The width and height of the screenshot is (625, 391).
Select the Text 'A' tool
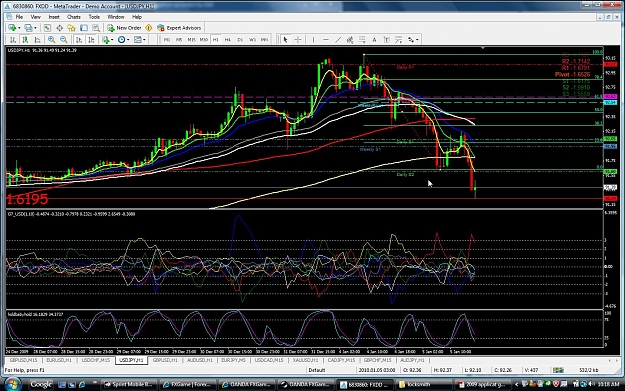[374, 39]
